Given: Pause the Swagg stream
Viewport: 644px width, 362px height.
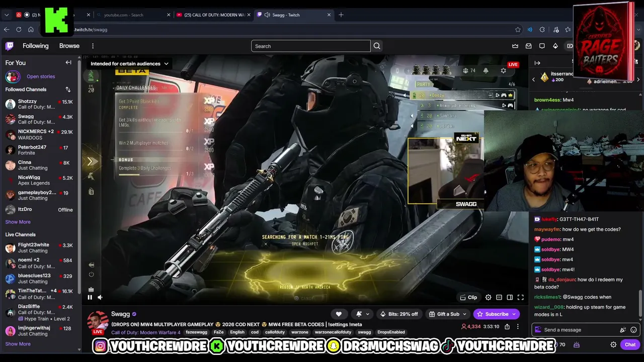Looking at the screenshot, I should pos(90,297).
